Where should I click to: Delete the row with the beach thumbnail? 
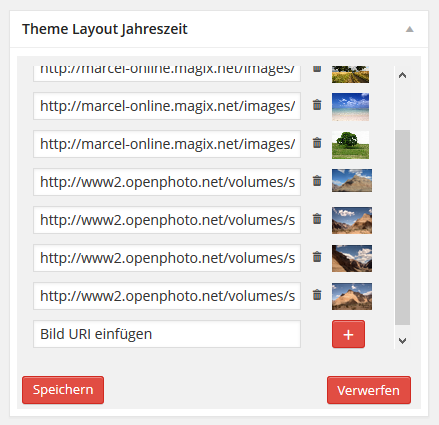(x=317, y=105)
